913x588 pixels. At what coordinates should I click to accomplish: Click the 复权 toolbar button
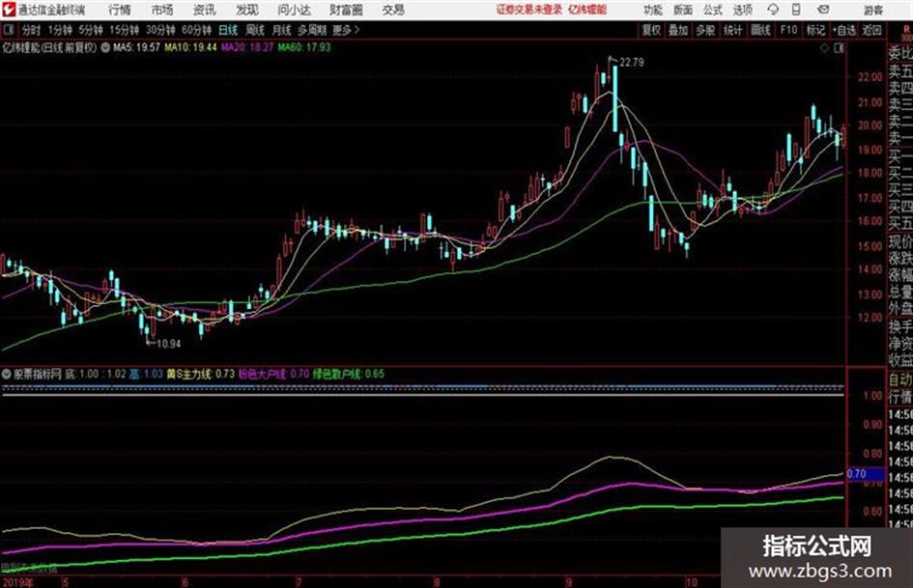651,30
